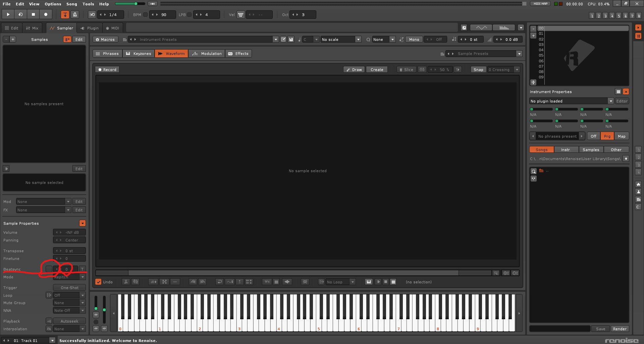The image size is (644, 344).
Task: Toggle pattern follow button
Action: coord(65,14)
